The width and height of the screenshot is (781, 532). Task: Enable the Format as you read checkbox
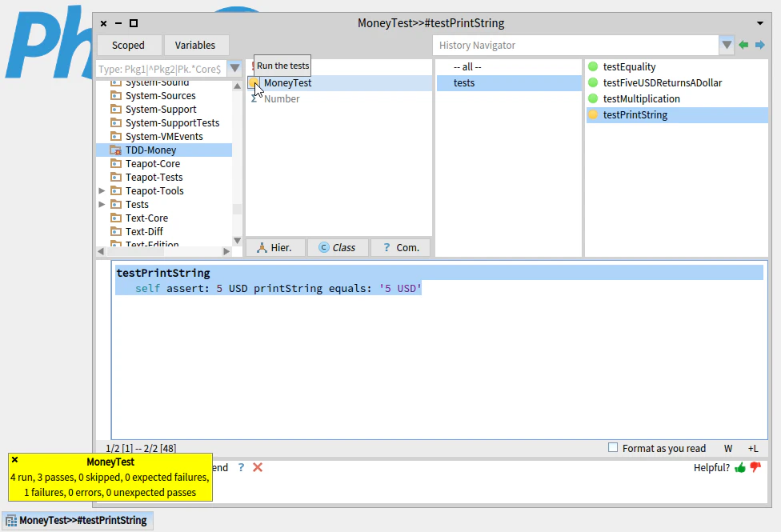[613, 447]
